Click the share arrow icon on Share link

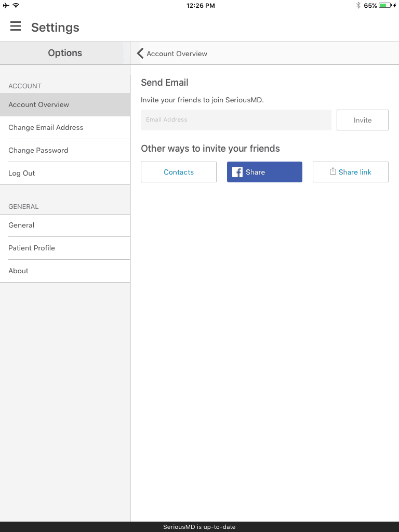coord(332,171)
